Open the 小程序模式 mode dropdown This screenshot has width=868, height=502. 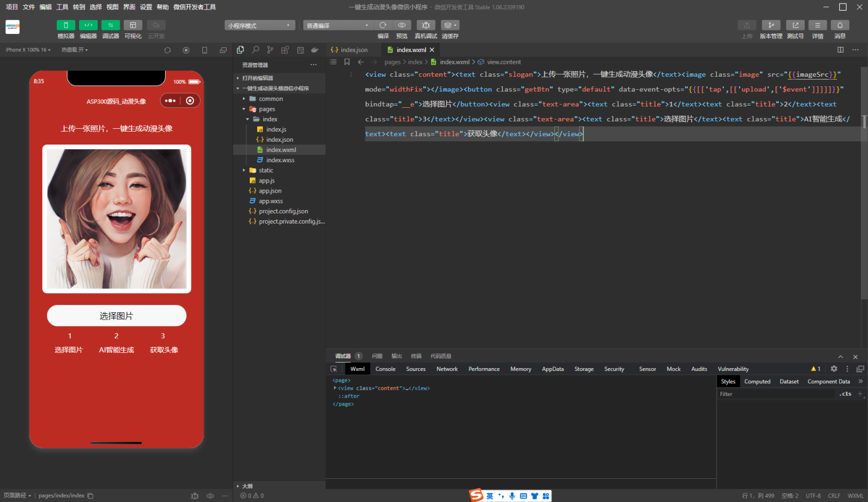click(x=260, y=25)
